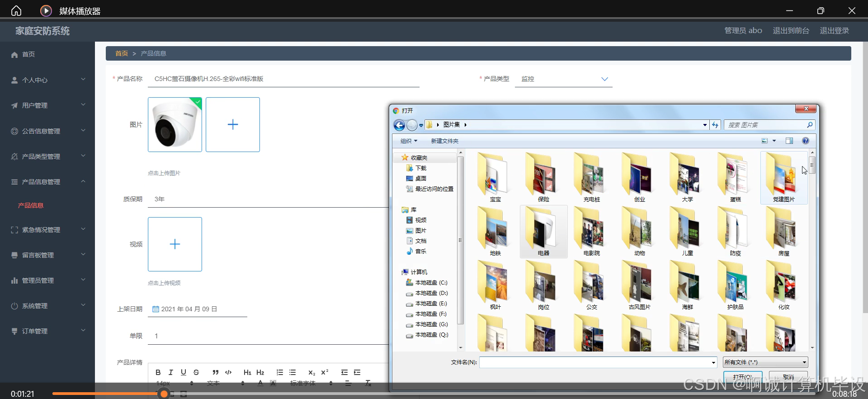Image resolution: width=868 pixels, height=399 pixels.
Task: Apply superscript formatting in editor
Action: [325, 372]
